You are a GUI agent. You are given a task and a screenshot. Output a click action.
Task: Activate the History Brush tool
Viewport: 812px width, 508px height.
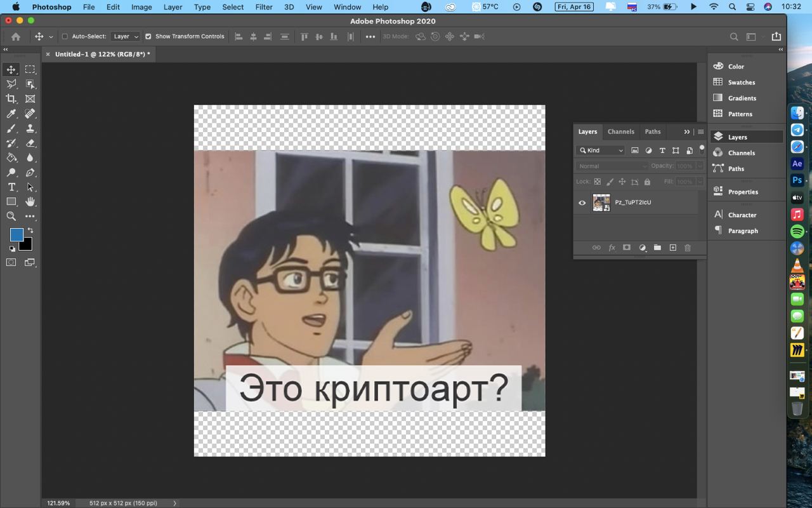[11, 143]
